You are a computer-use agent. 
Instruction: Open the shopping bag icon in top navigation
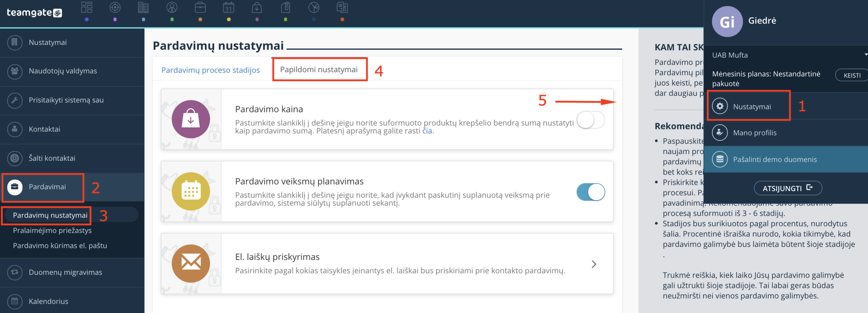pos(257,7)
